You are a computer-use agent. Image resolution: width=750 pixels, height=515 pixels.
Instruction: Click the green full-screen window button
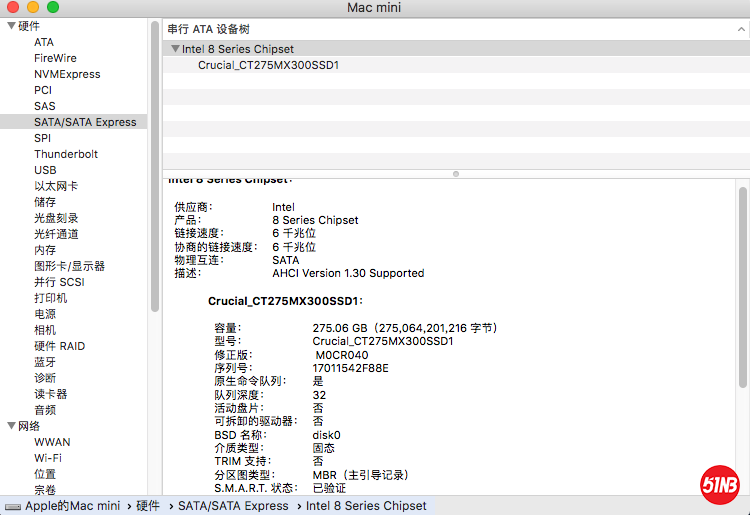[52, 8]
